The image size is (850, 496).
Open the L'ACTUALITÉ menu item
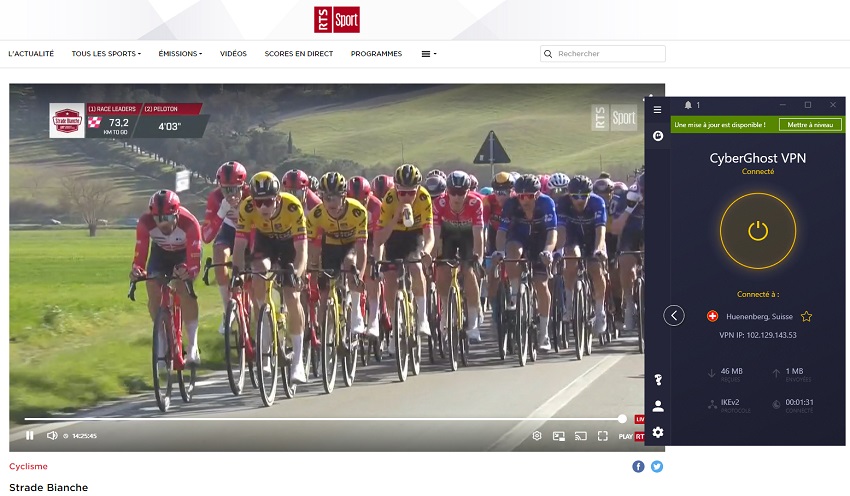[x=31, y=54]
